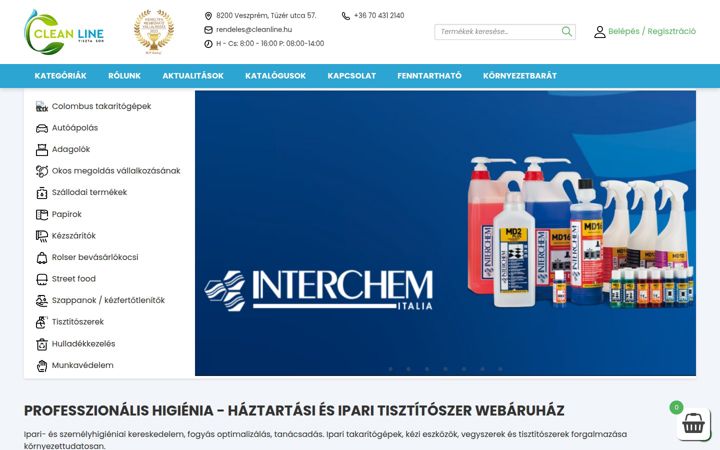Click the gold award badge image

point(154,32)
